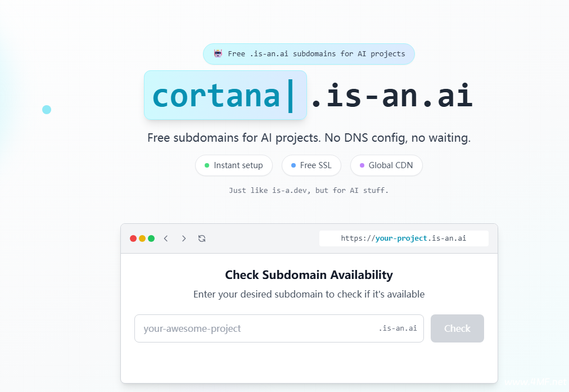This screenshot has height=392, width=569.
Task: Click the large .is-an.ai title text
Action: 392,96
